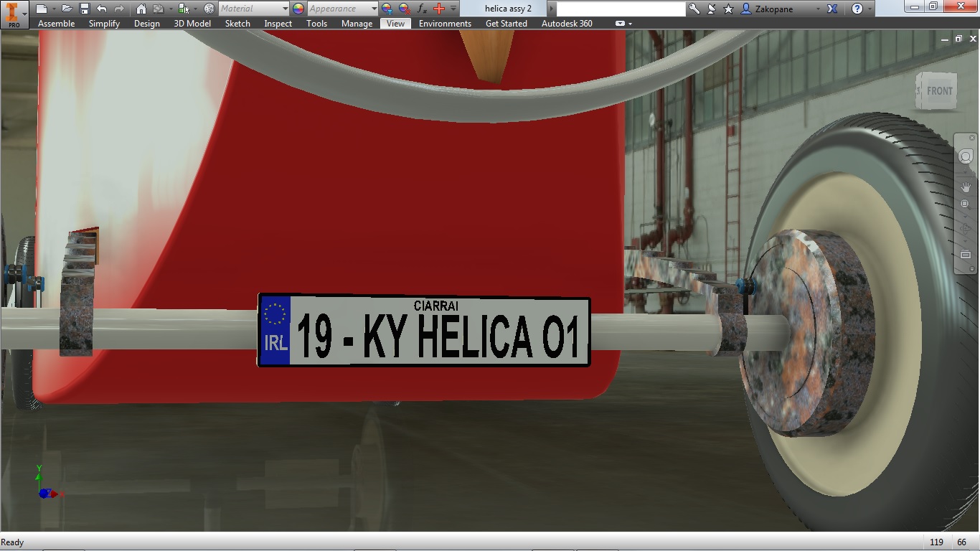Image resolution: width=980 pixels, height=551 pixels.
Task: Minimize the inner document window
Action: coord(945,39)
